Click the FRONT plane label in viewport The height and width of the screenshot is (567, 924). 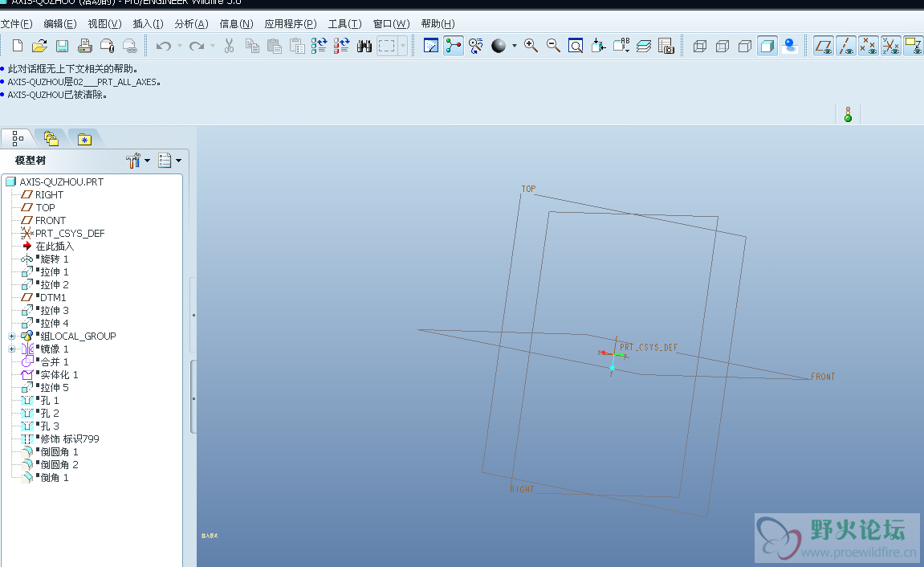pos(823,377)
